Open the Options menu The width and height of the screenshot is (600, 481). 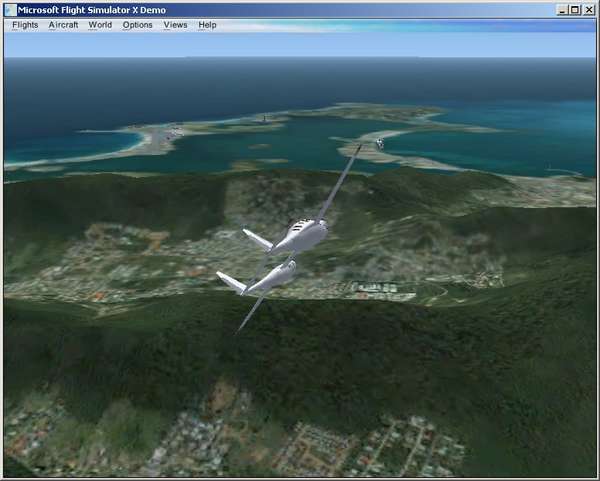[137, 25]
